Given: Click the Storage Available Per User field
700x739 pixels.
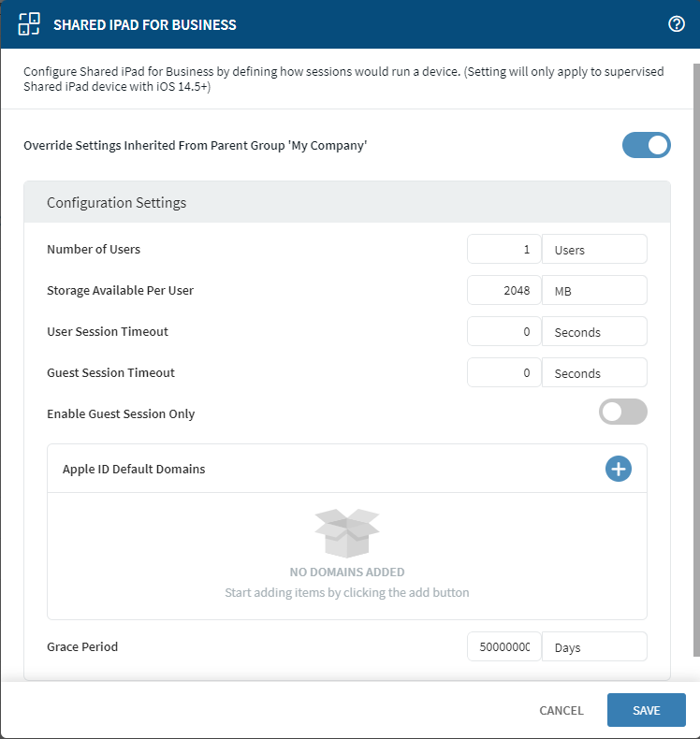Looking at the screenshot, I should point(504,291).
